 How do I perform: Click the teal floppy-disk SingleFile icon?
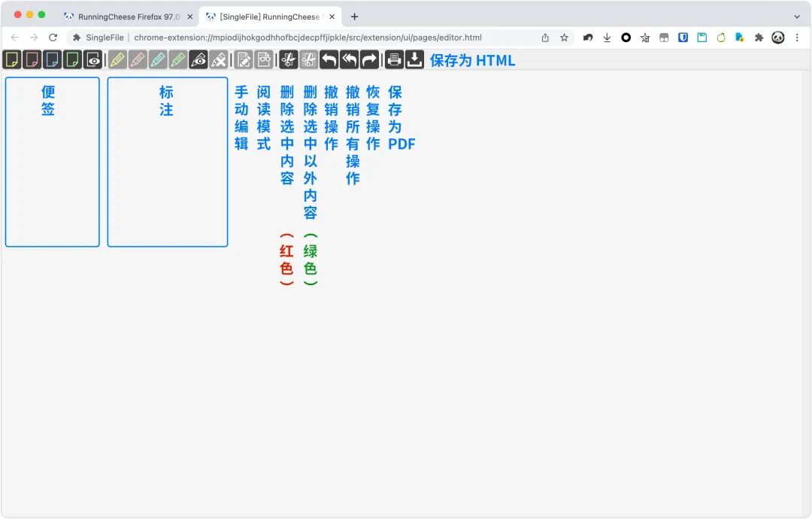click(x=702, y=38)
